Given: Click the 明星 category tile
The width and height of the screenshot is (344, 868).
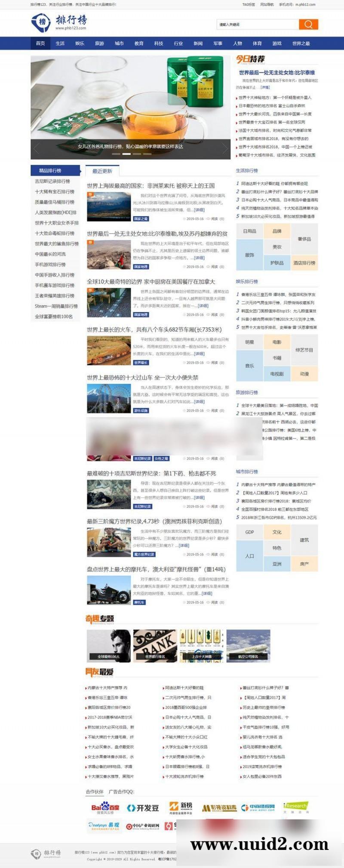Looking at the screenshot, I should [249, 342].
